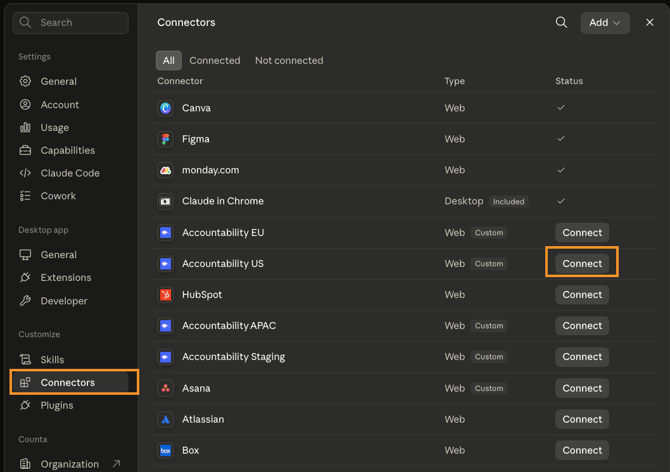
Task: Click the Accountability Staging icon
Action: point(165,357)
